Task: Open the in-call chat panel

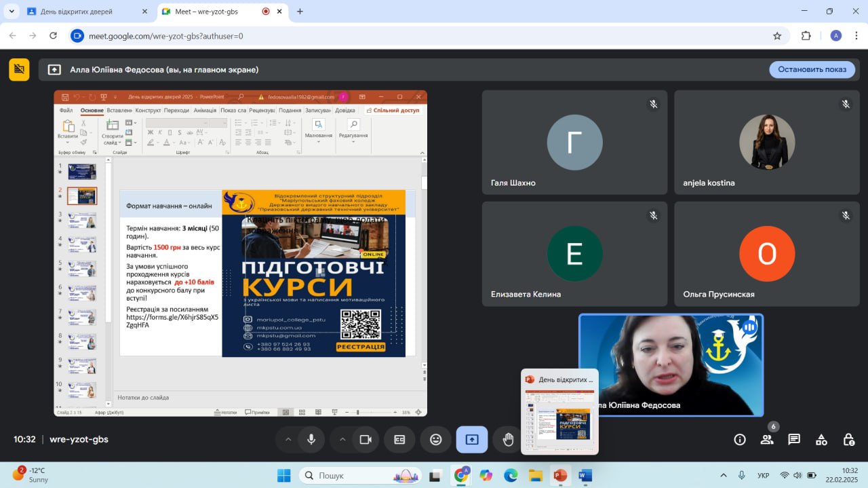Action: click(x=794, y=439)
